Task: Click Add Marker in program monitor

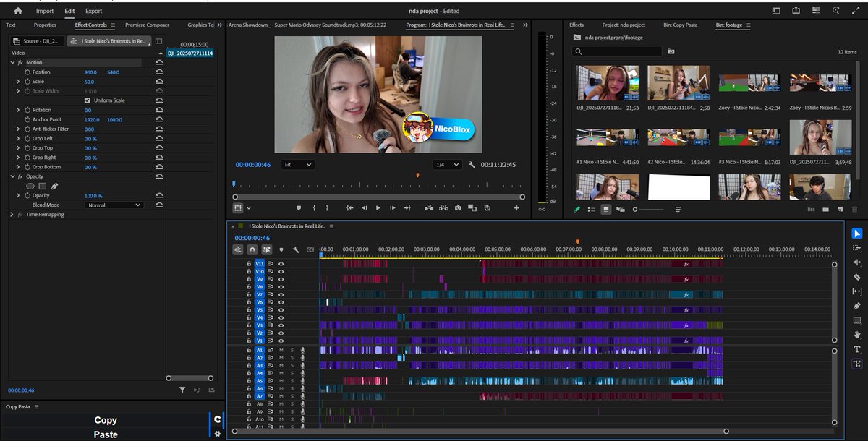Action: coord(298,208)
